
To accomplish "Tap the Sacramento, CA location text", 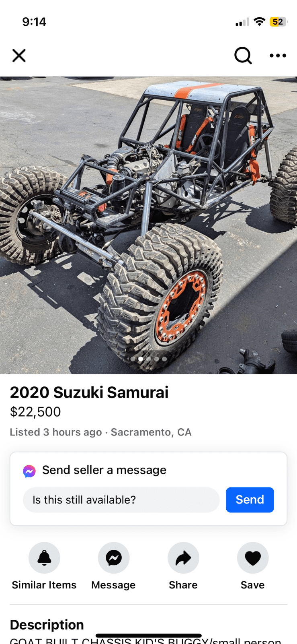I will pos(151,432).
